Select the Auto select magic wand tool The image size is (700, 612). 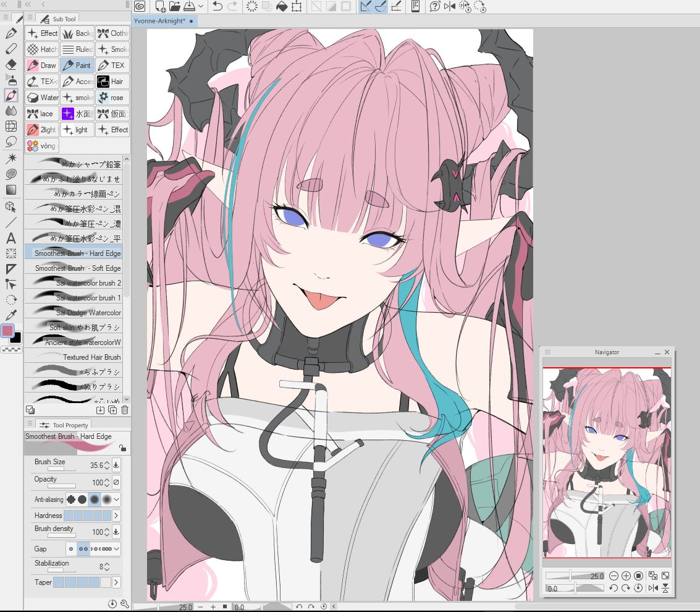coord(11,158)
